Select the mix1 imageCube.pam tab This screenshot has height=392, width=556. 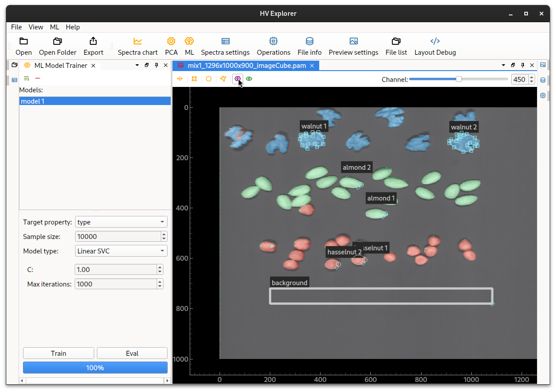pos(247,65)
